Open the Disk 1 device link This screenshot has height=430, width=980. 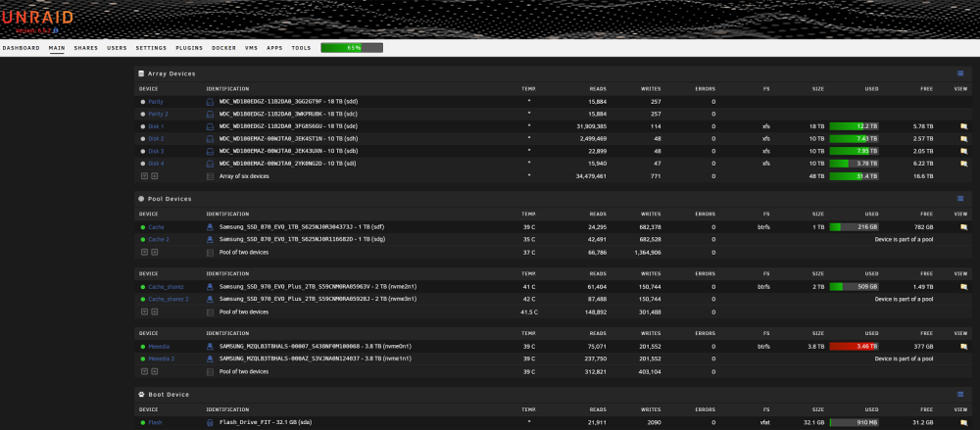tap(156, 126)
